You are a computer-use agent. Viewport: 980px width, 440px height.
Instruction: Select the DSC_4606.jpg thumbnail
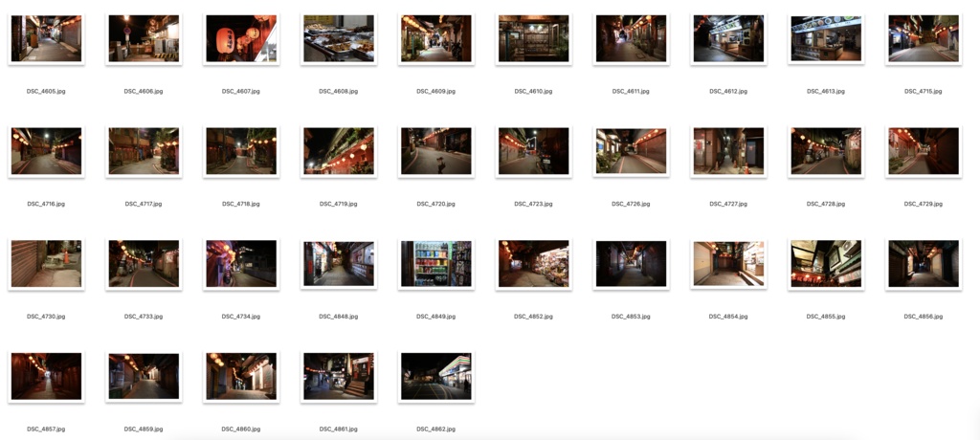click(144, 39)
